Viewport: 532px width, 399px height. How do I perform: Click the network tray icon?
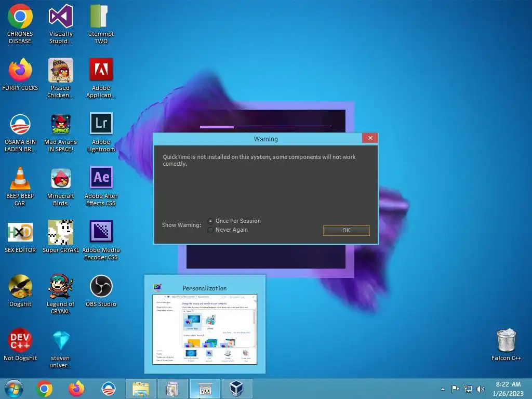[468, 389]
